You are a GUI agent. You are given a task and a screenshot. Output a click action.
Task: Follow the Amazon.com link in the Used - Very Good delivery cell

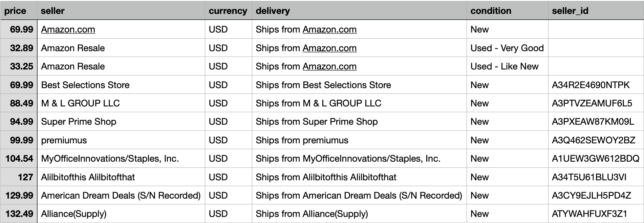(329, 48)
